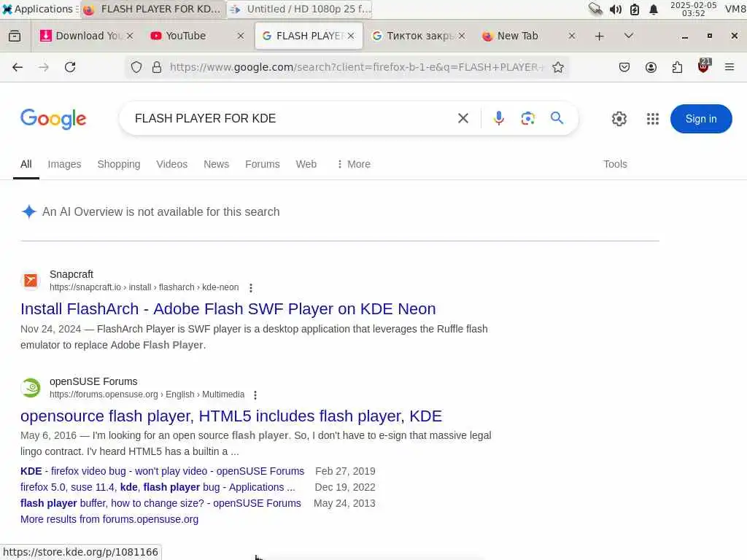Open the Extensions puzzle icon
This screenshot has width=747, height=560.
(677, 67)
